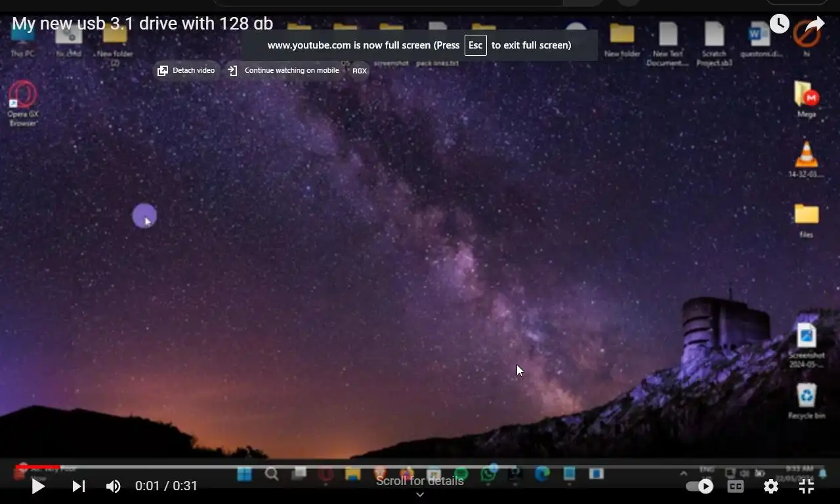Exit full screen mode

(x=807, y=486)
